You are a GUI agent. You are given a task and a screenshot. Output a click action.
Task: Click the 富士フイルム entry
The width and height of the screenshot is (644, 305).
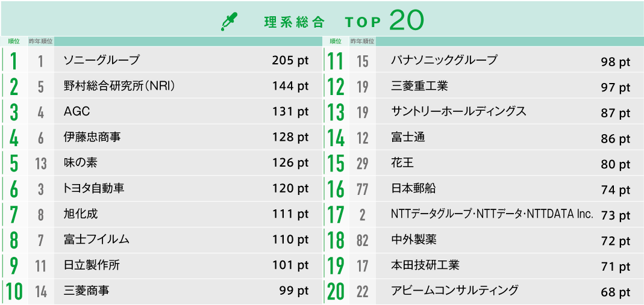96,239
